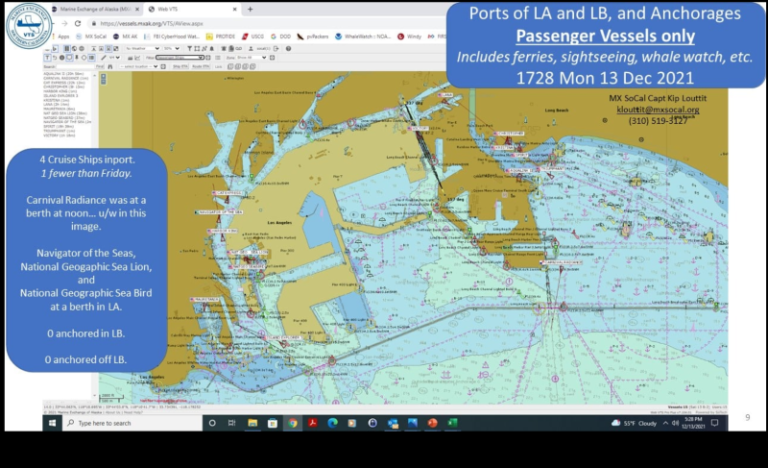Open the MX SoCal bookmark

[x=94, y=36]
